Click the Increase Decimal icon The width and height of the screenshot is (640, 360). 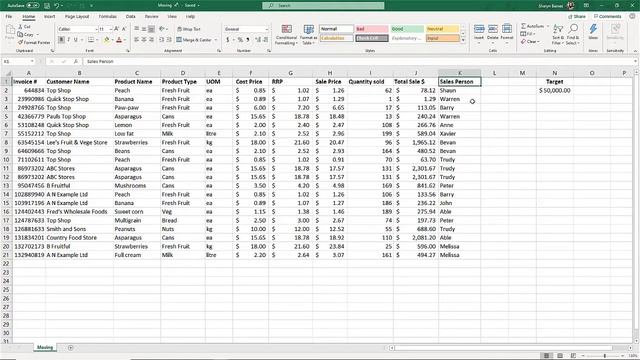coord(258,40)
